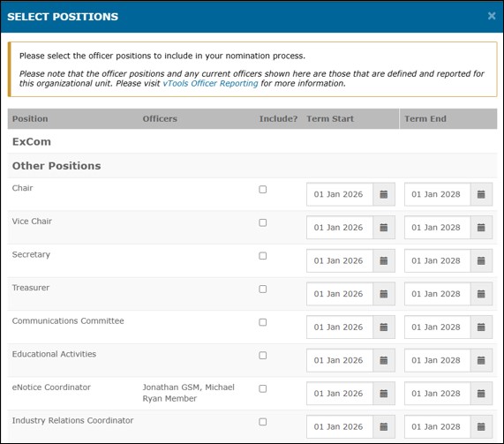
Task: Click the Term Start column header
Action: point(330,118)
